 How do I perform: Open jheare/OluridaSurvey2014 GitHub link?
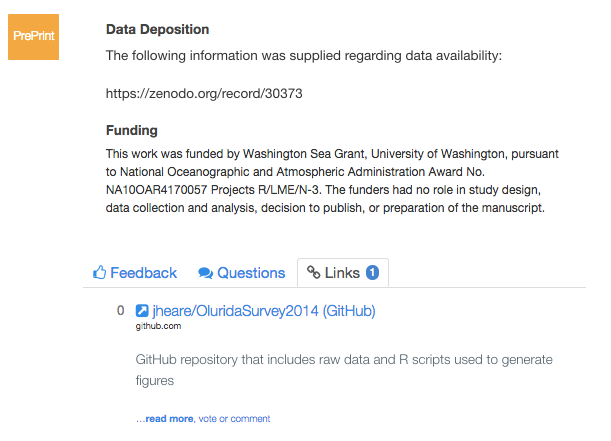point(264,311)
